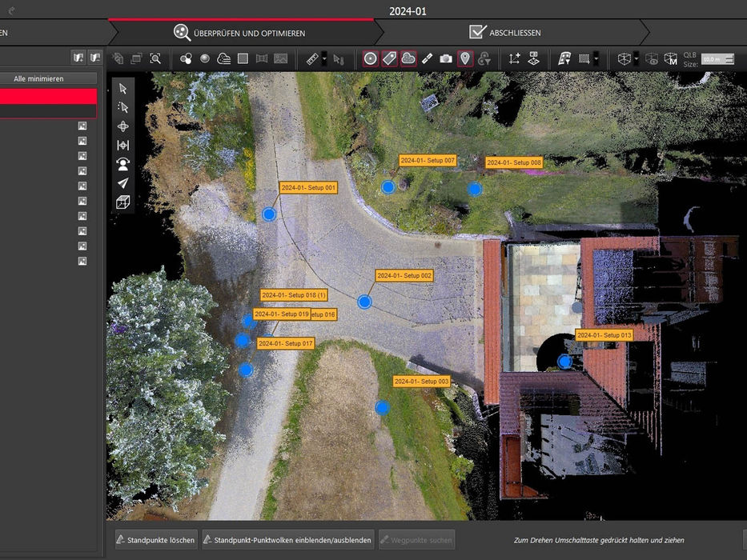
Task: Click the blue marker for Setup 002
Action: 364,302
